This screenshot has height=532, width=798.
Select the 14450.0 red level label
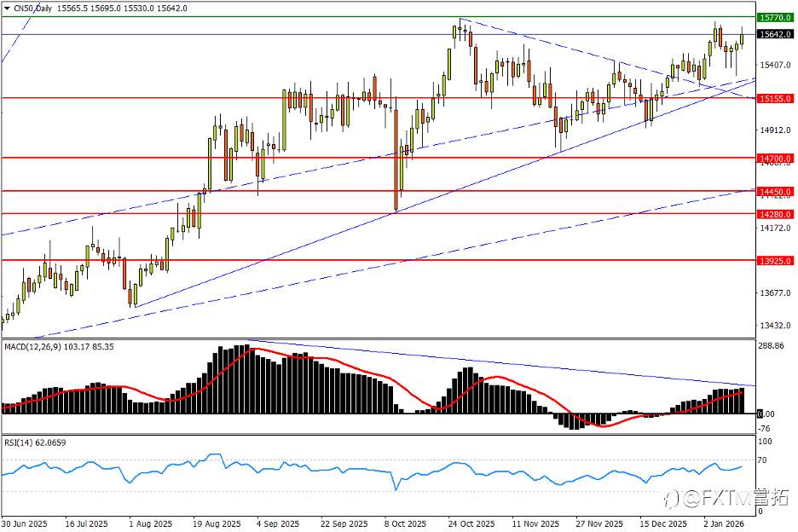(x=775, y=192)
